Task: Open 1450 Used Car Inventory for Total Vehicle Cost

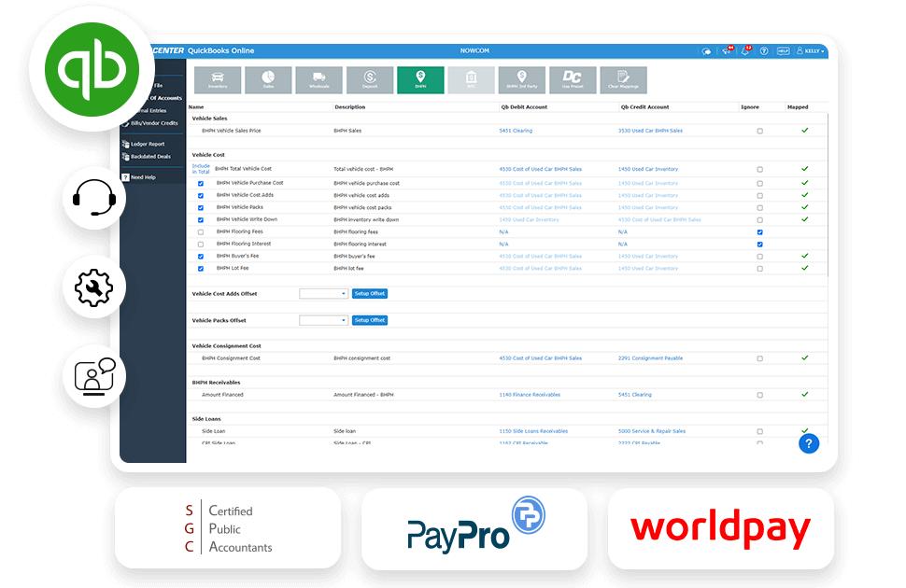Action: [x=647, y=169]
